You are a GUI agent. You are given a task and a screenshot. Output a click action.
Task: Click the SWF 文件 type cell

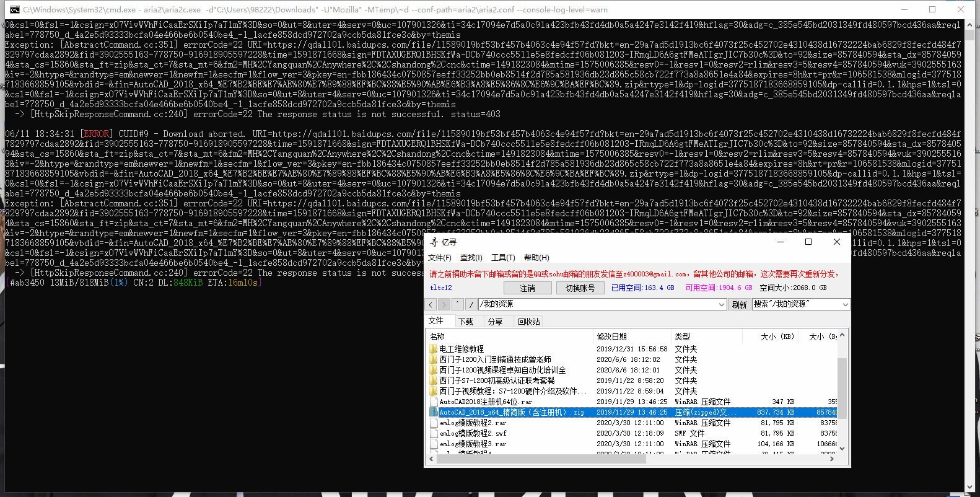[x=689, y=433]
